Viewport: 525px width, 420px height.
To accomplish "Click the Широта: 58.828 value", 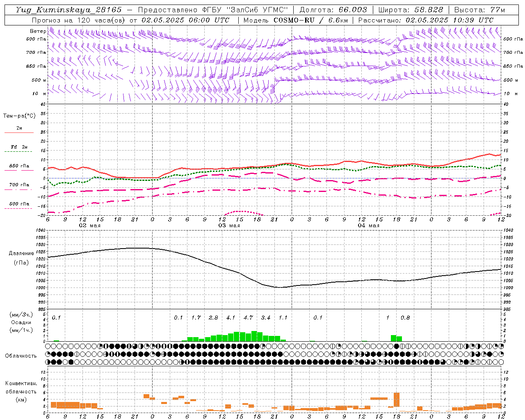I will point(411,10).
